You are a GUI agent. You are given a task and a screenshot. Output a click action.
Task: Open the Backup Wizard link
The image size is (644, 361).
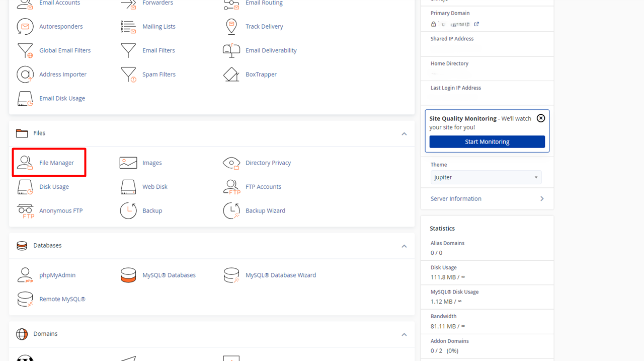point(265,211)
